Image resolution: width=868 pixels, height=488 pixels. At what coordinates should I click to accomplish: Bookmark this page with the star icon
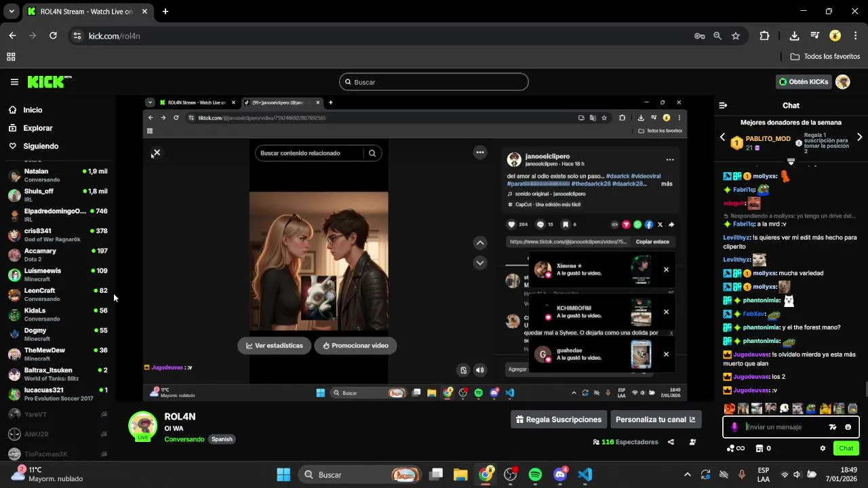736,36
